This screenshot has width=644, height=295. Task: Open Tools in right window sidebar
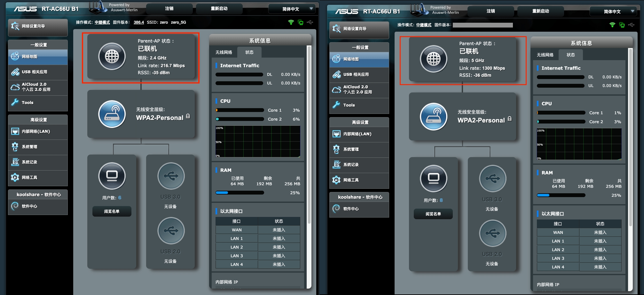coord(359,105)
